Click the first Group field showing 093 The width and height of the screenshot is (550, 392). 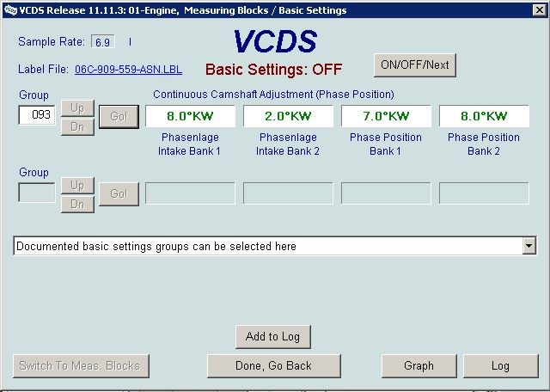37,114
